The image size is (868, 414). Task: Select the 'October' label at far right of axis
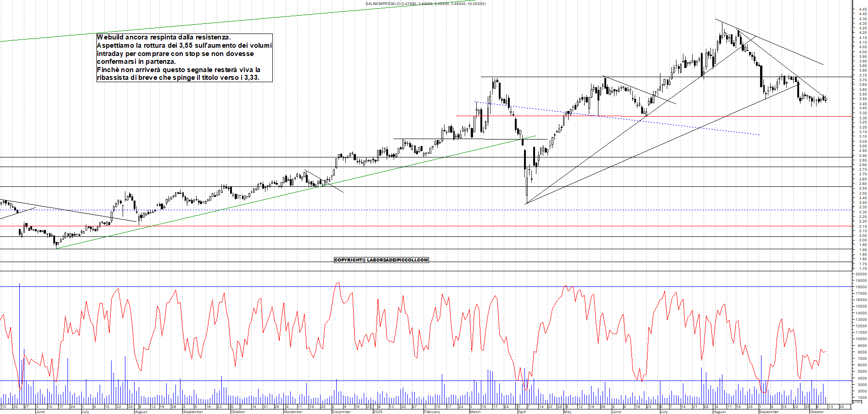(817, 412)
